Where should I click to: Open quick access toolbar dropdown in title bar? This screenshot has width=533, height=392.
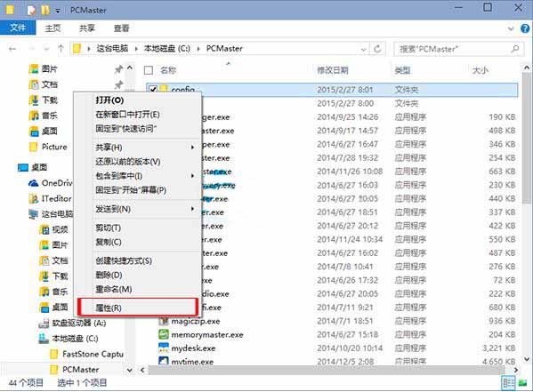pos(58,11)
